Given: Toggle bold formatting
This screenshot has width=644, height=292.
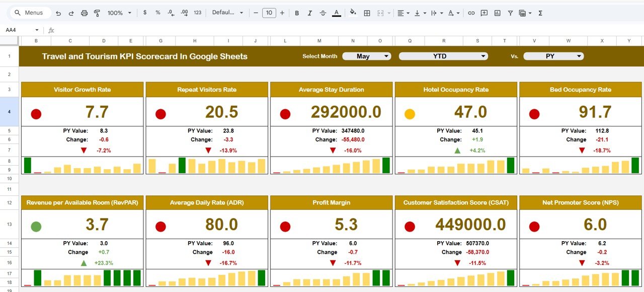Looking at the screenshot, I should 297,13.
